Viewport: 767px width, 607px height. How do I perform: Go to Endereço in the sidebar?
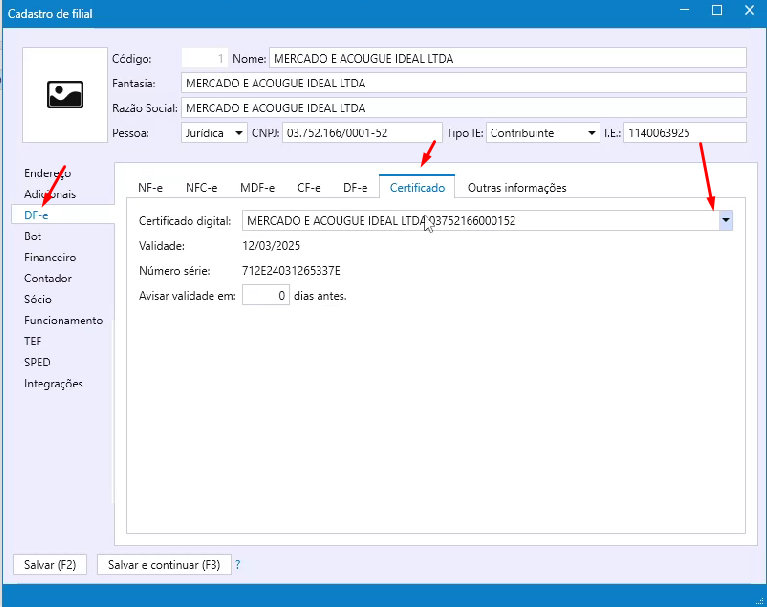(47, 173)
